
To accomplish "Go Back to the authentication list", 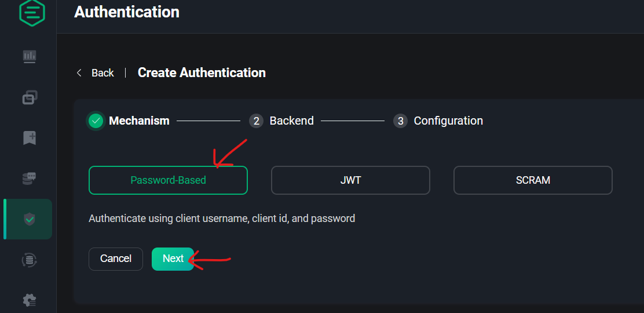I will tap(96, 73).
